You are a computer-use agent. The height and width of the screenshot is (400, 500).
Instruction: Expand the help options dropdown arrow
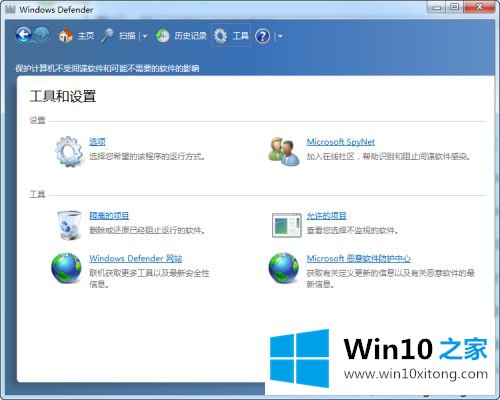pyautogui.click(x=280, y=36)
